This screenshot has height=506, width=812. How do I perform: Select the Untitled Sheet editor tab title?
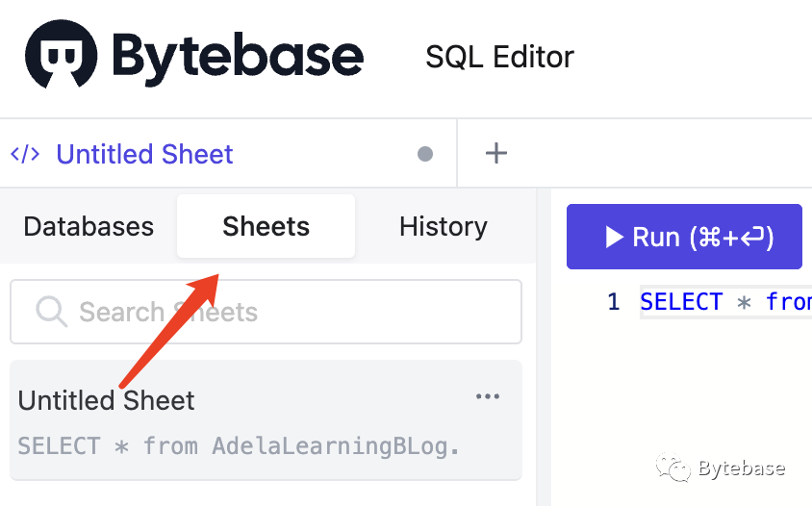click(x=144, y=154)
